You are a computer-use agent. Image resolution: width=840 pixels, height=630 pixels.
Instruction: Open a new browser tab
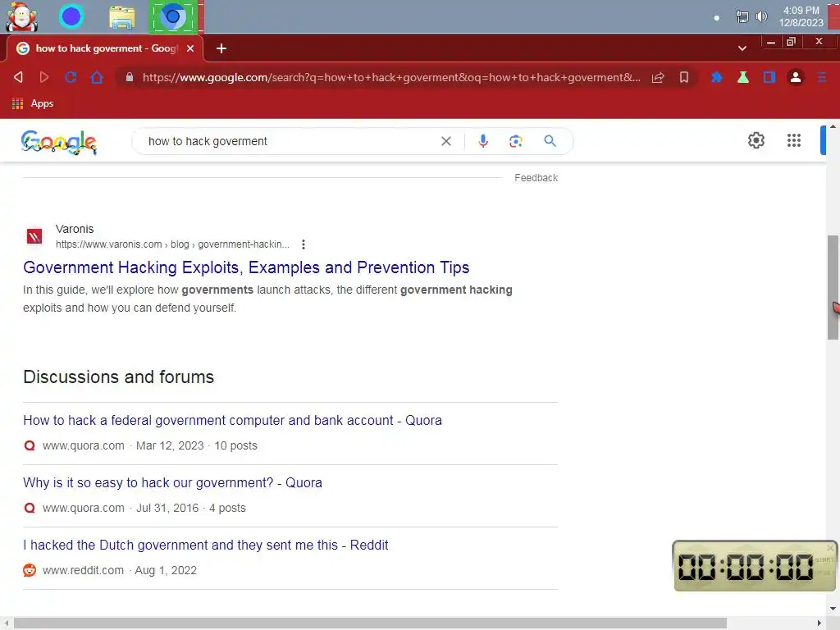(221, 48)
